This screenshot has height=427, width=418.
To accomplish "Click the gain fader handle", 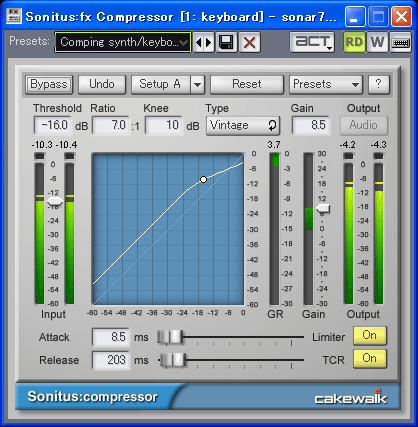I will click(x=323, y=209).
